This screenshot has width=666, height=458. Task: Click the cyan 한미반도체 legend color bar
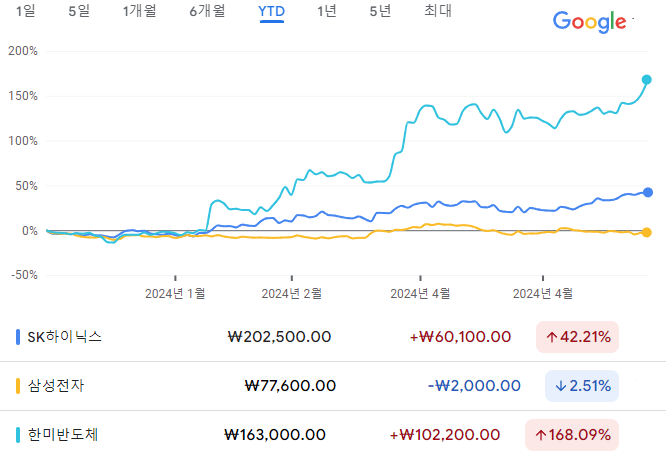18,435
